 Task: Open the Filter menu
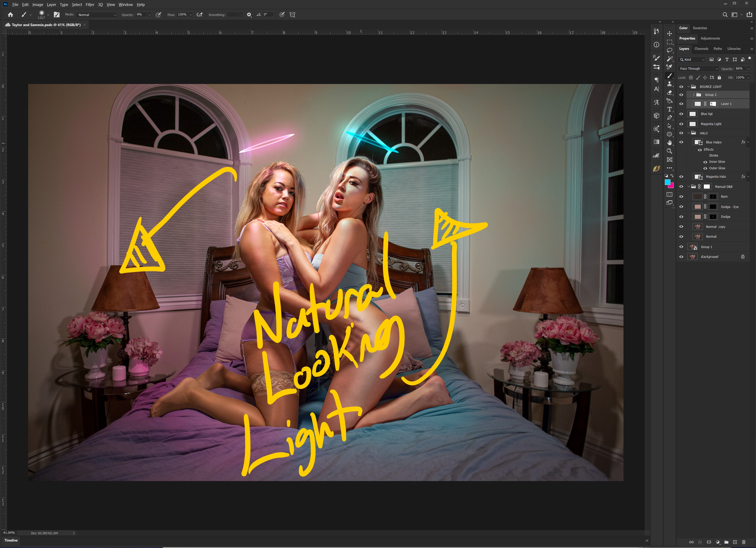coord(90,5)
